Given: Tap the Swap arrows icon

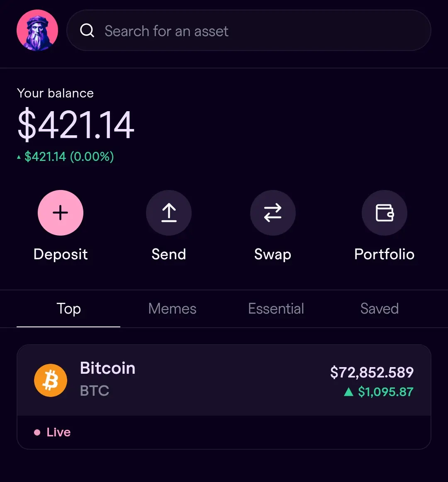Looking at the screenshot, I should [273, 213].
